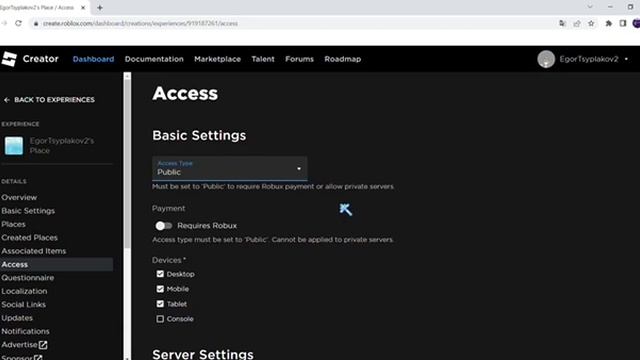The width and height of the screenshot is (640, 360).
Task: Uncheck the Desktop device checkbox
Action: tap(160, 274)
